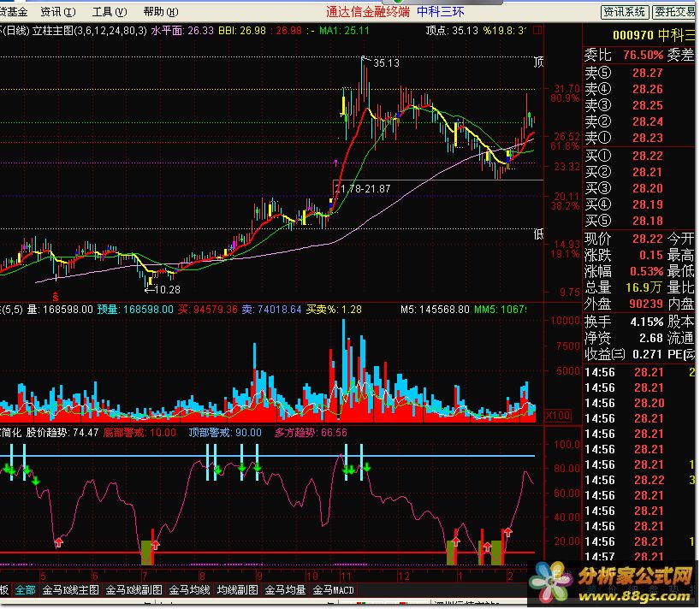
Task: Click the 预量: 168598.00 volume readout
Action: pyautogui.click(x=135, y=309)
